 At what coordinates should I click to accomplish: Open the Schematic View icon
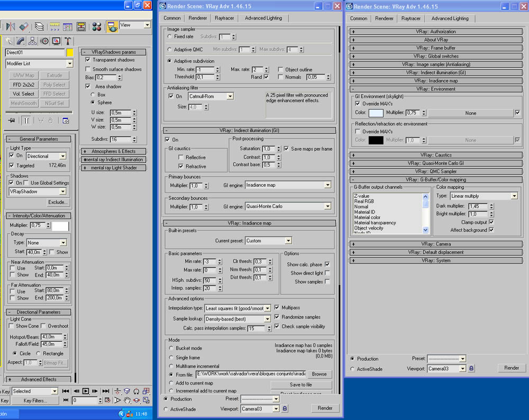[81, 26]
